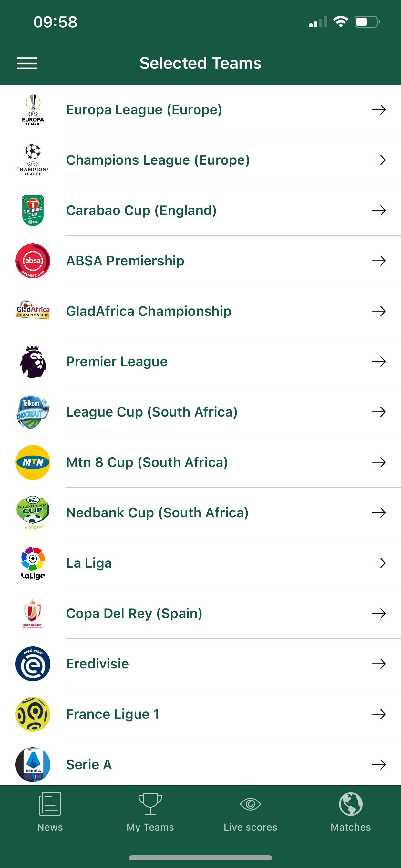Image resolution: width=401 pixels, height=868 pixels.
Task: Tap the absa Premiership red logo
Action: pos(33,261)
